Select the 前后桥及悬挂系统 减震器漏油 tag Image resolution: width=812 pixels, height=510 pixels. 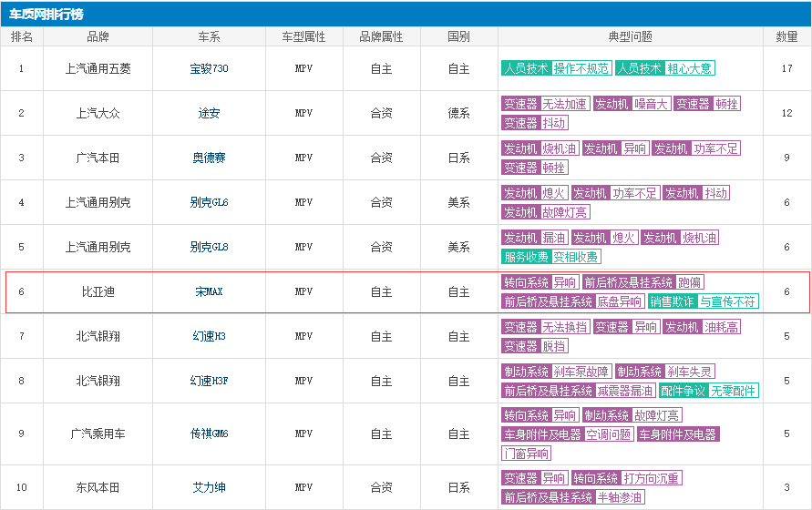point(579,391)
